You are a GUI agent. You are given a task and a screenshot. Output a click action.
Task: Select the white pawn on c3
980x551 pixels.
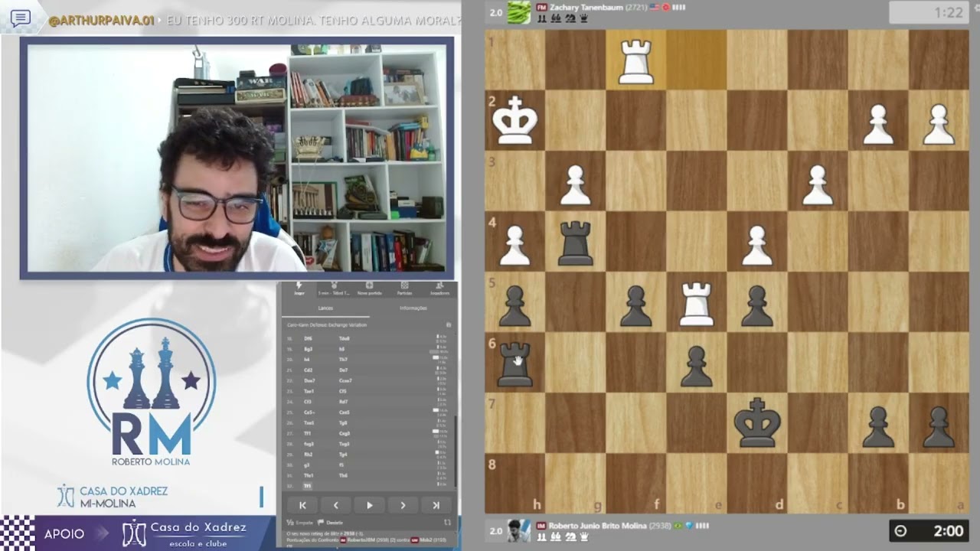[817, 185]
